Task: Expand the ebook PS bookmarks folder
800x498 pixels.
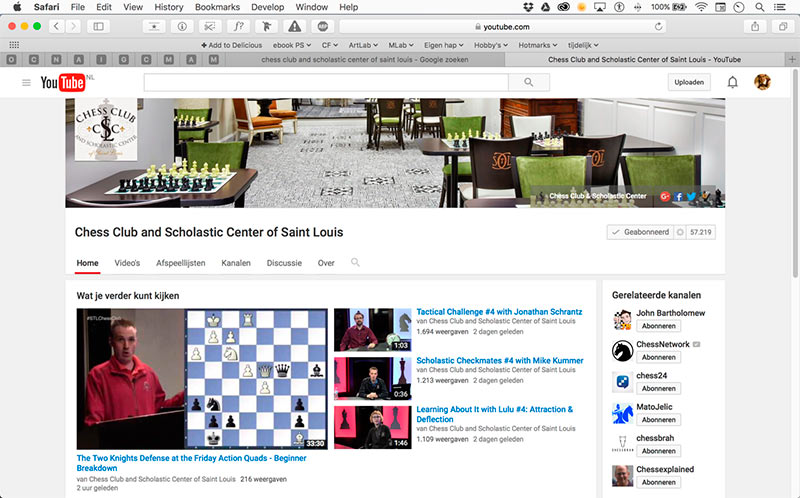Action: point(292,45)
